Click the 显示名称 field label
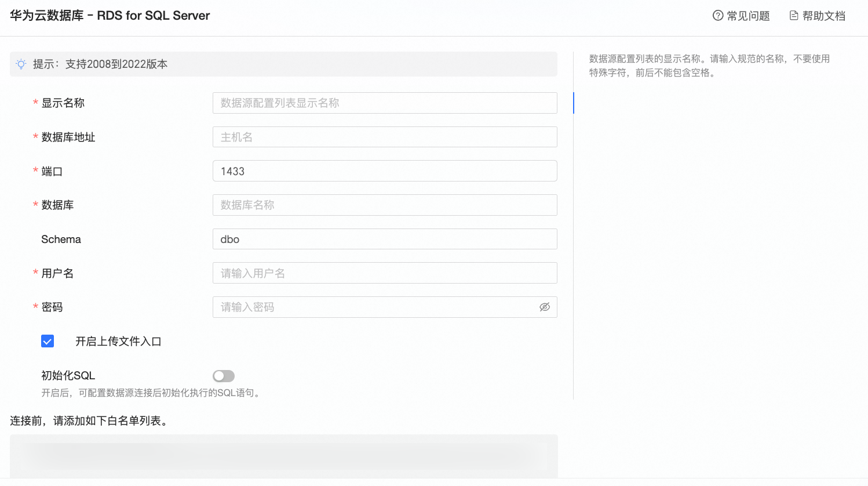The width and height of the screenshot is (868, 486). [x=63, y=103]
